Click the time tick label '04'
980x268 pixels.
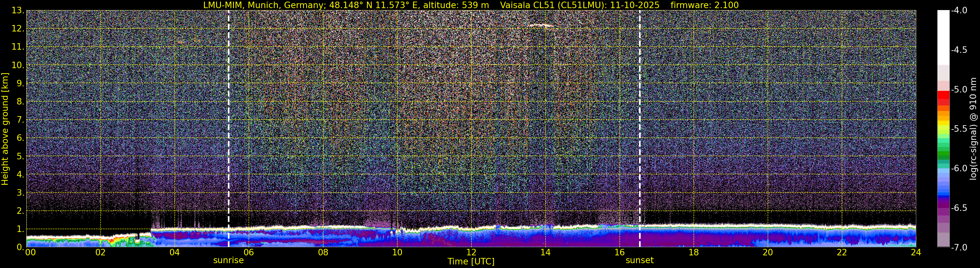[x=174, y=252]
